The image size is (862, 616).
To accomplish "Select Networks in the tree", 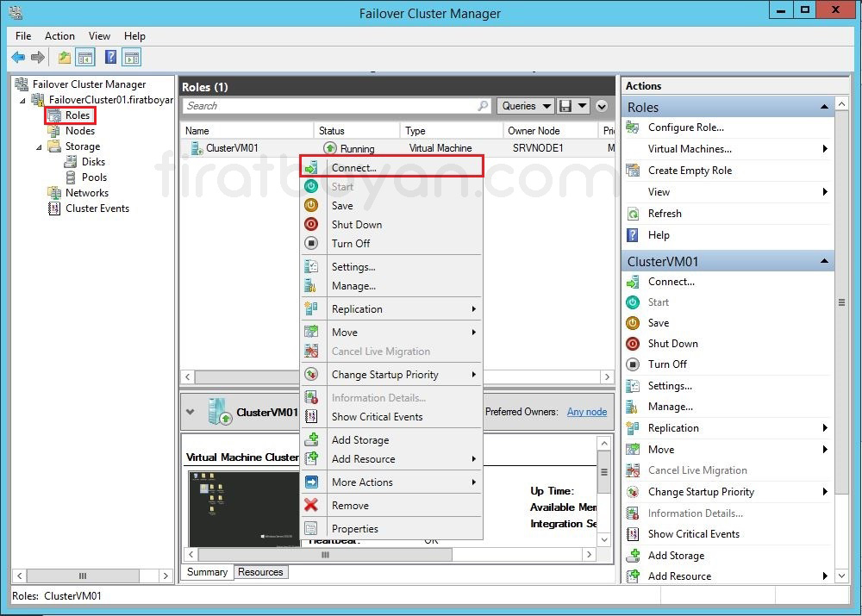I will click(87, 193).
